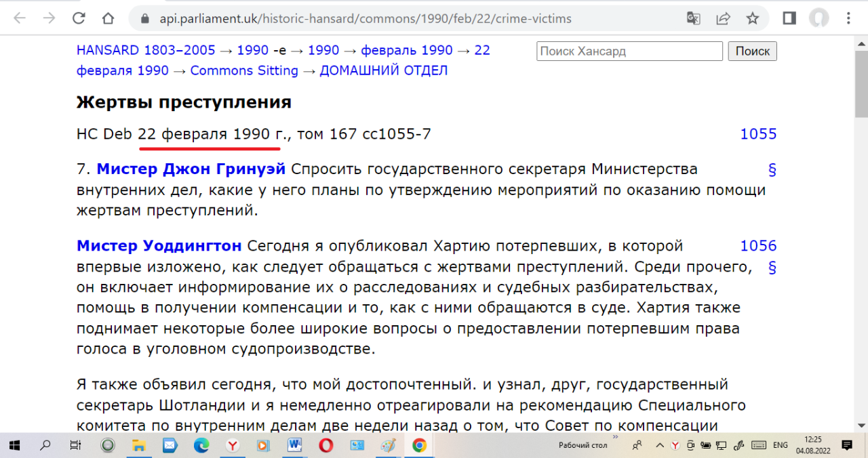Share this page via share icon
Viewport: 868px width, 458px height.
[x=723, y=18]
